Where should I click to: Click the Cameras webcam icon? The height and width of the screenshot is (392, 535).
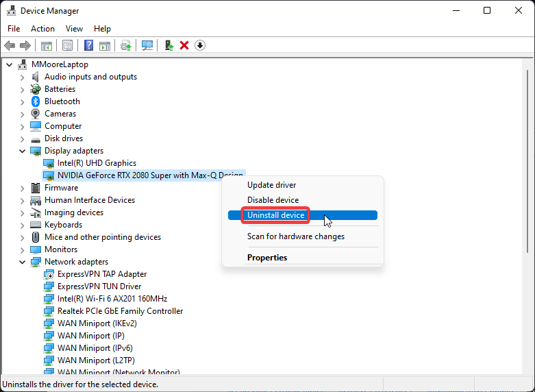click(x=36, y=114)
